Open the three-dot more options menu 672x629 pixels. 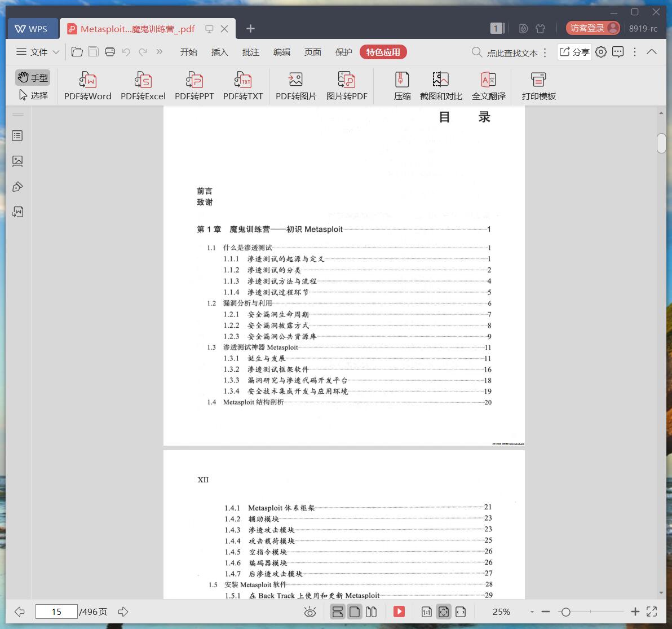(635, 52)
